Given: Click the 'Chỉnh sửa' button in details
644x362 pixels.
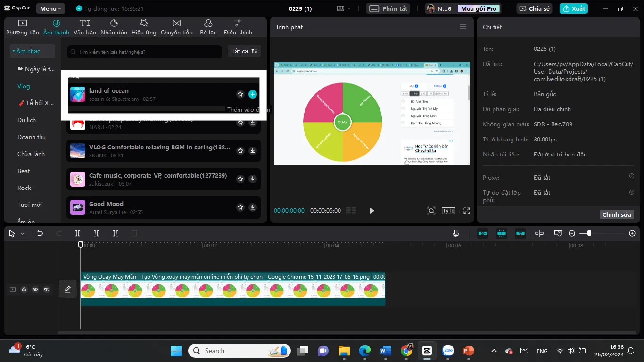Looking at the screenshot, I should point(617,214).
